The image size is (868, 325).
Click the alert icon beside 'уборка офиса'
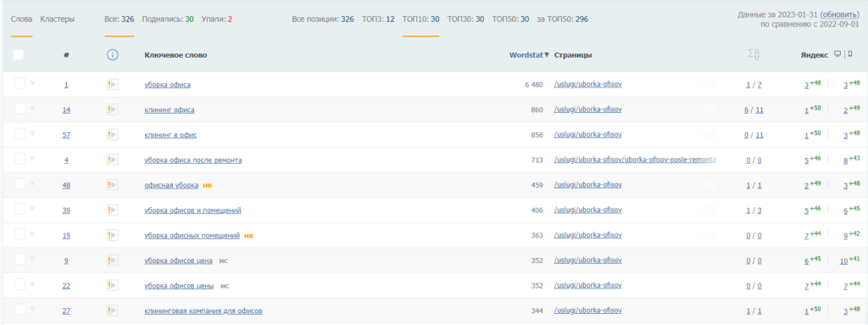tap(113, 84)
